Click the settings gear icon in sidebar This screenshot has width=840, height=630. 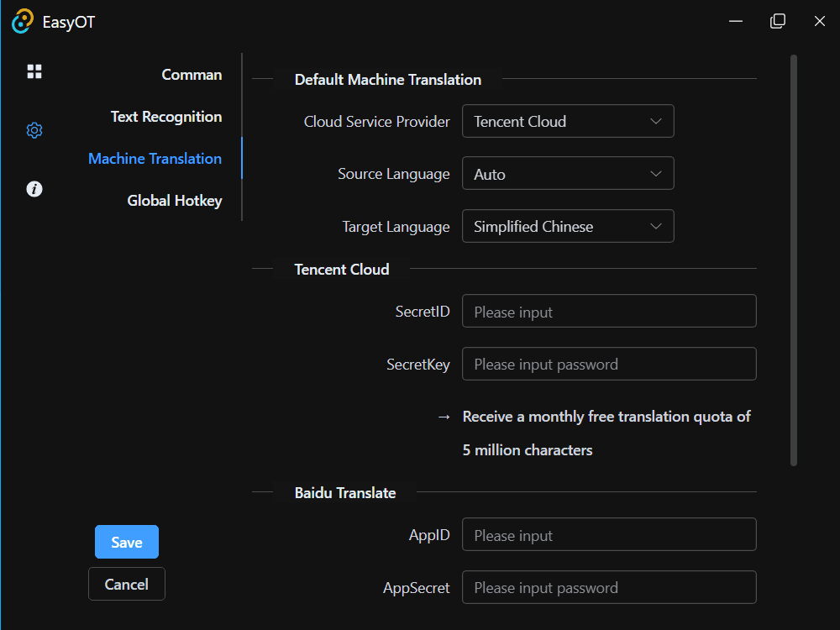click(x=34, y=130)
